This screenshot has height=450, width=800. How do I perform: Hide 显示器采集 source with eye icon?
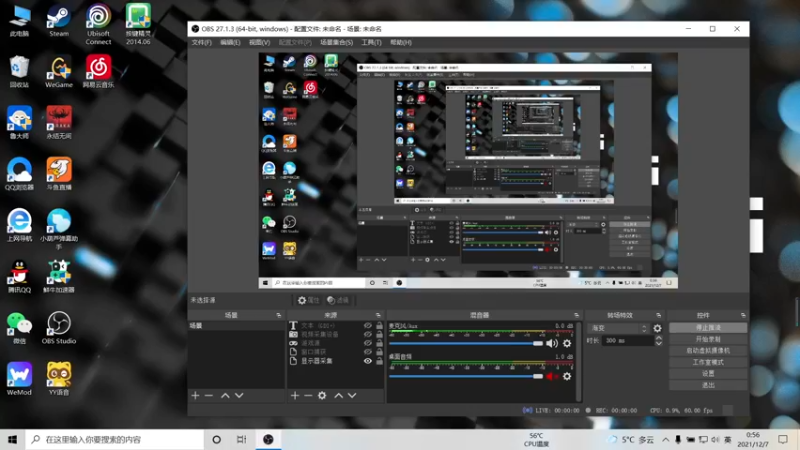tap(368, 361)
